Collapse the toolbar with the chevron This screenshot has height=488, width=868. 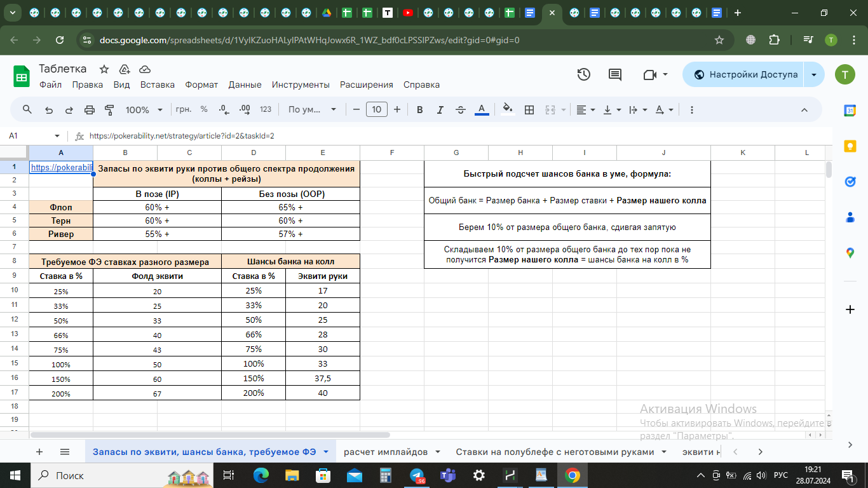pos(804,109)
